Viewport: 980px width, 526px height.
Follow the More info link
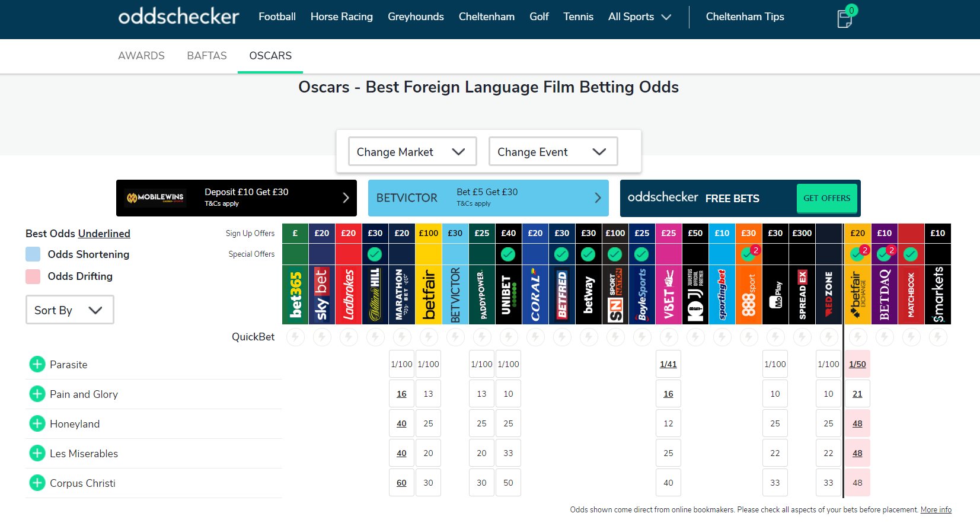pyautogui.click(x=936, y=509)
